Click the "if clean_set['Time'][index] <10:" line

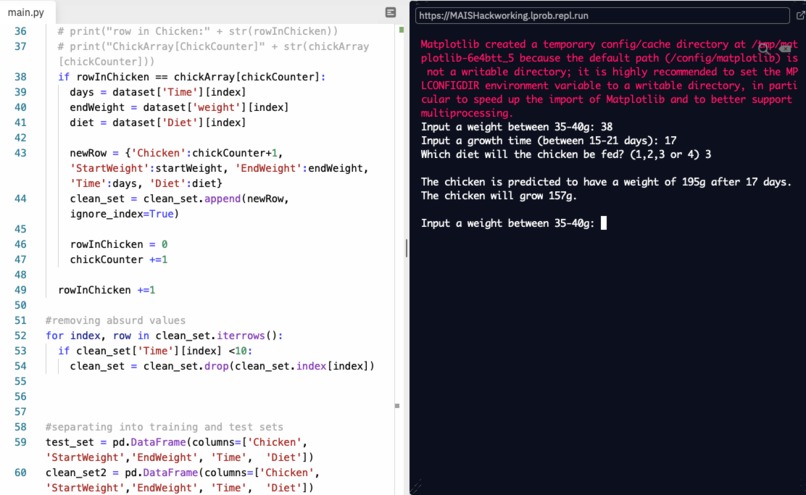[x=155, y=351]
